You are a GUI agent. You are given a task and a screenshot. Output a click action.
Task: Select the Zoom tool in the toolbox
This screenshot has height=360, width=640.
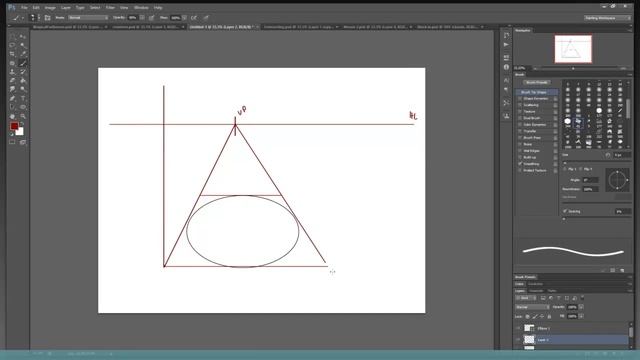(x=23, y=116)
